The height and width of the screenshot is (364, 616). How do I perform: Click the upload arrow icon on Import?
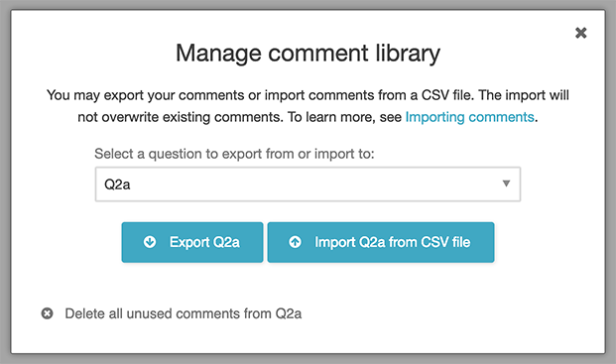pos(295,242)
